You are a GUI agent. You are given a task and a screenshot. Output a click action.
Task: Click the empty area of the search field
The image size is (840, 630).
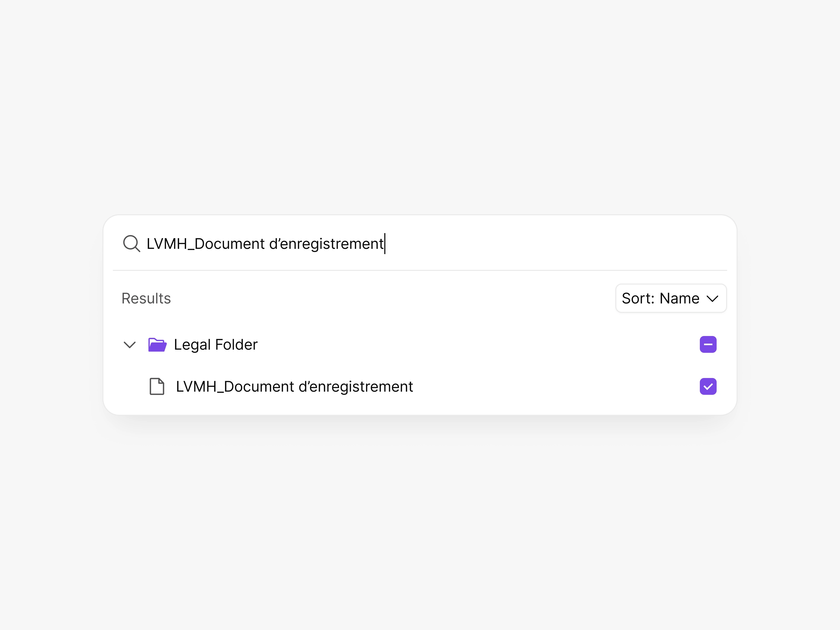(x=551, y=244)
